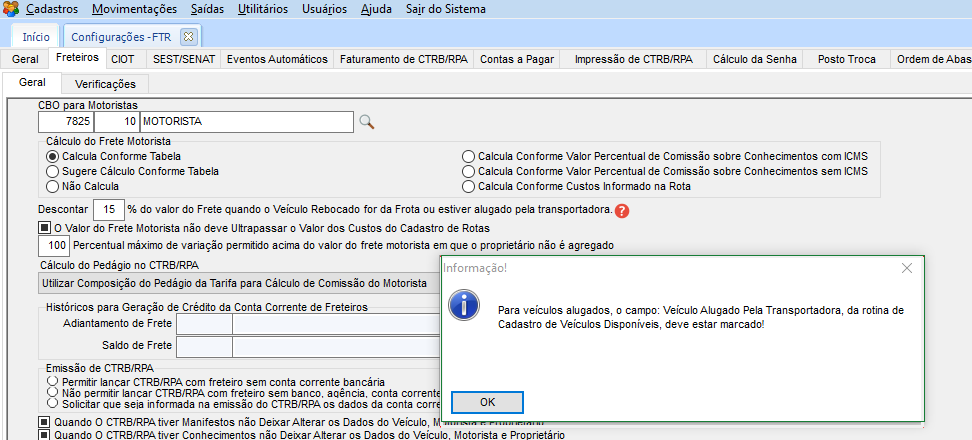
Task: Click Sair do Sistema menu
Action: pos(446,9)
